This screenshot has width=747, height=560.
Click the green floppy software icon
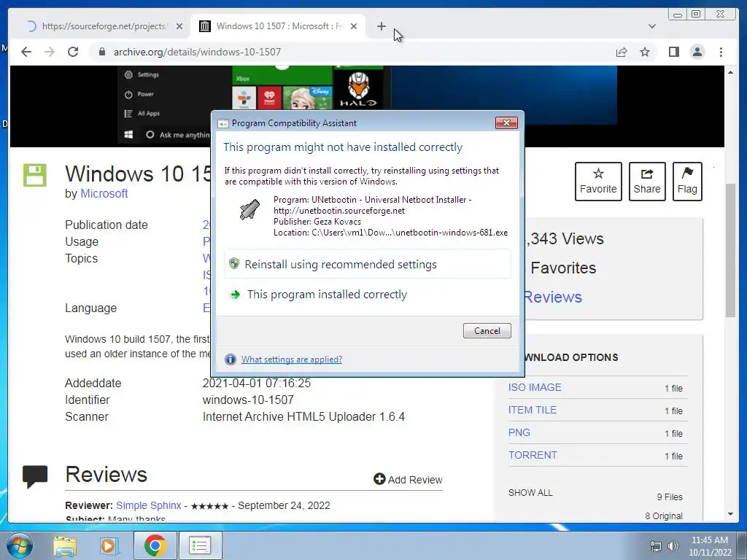[x=35, y=175]
